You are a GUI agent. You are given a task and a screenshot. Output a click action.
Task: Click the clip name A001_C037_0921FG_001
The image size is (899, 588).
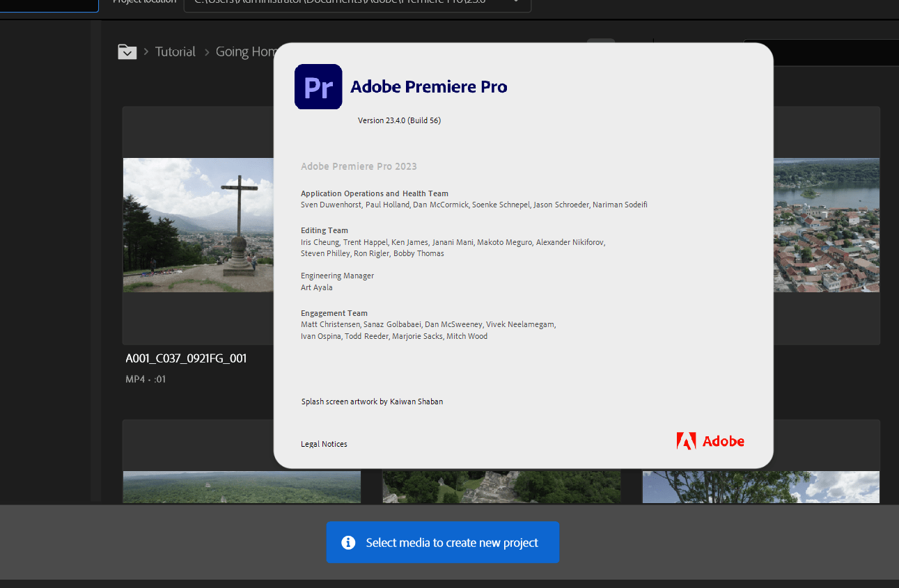(x=186, y=359)
